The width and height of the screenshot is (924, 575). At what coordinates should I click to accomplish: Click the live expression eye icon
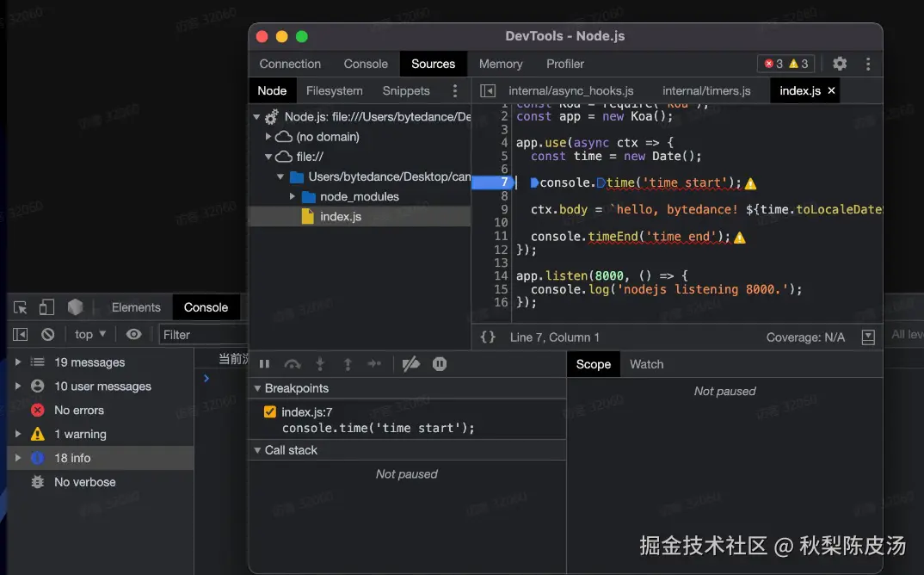pyautogui.click(x=133, y=334)
